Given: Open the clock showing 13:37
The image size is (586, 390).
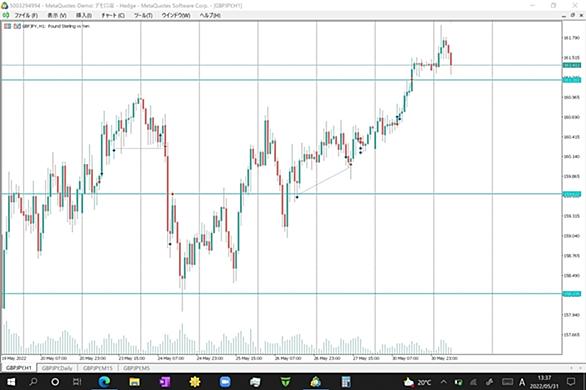Looking at the screenshot, I should coord(544,382).
